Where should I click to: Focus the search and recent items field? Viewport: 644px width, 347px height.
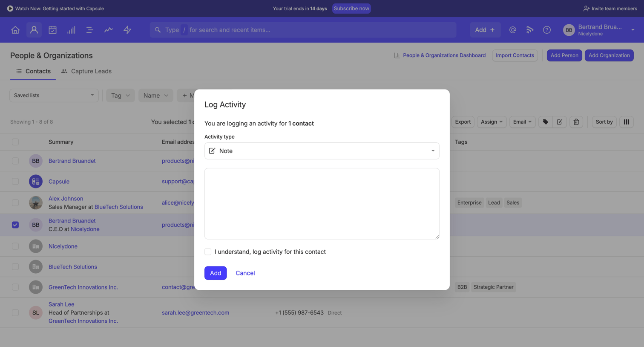click(x=303, y=30)
